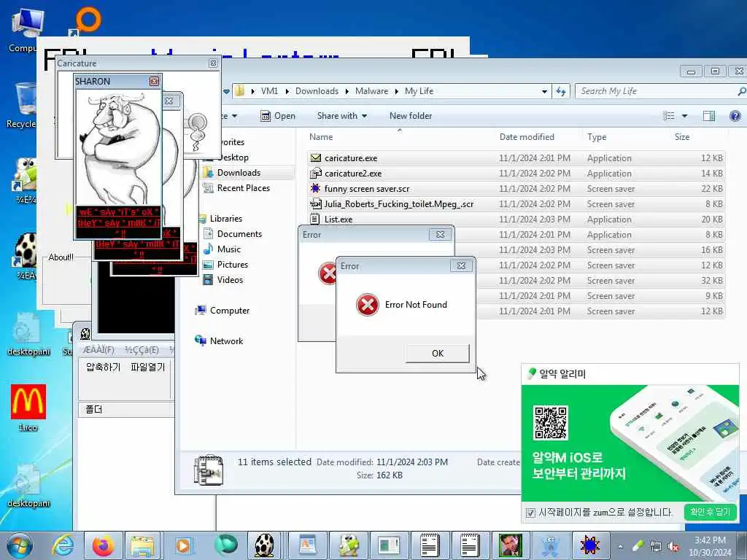Click the refresh arrows beside address bar
The height and width of the screenshot is (560, 747).
pos(561,91)
